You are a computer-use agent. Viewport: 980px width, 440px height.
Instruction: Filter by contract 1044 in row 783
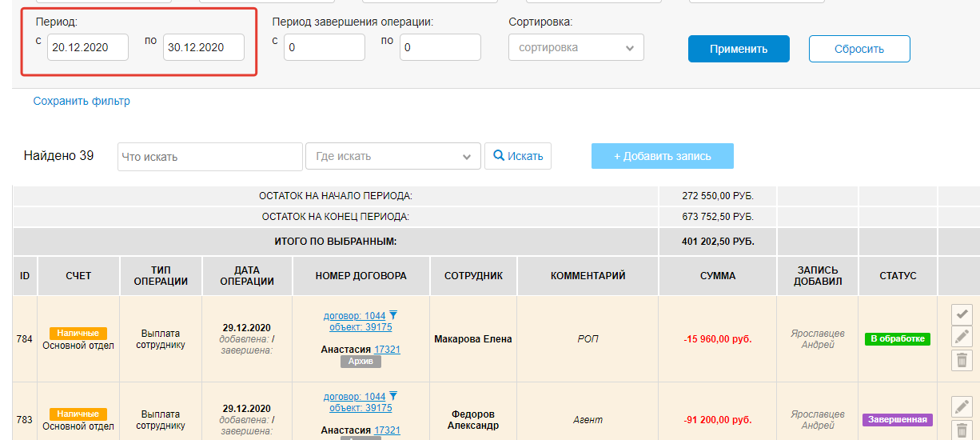[392, 397]
